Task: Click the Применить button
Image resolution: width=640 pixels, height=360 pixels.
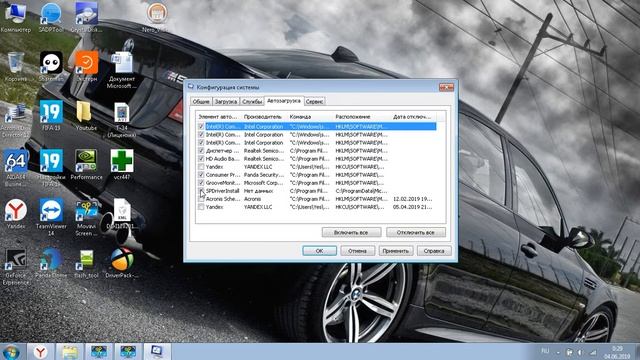Action: [x=396, y=251]
